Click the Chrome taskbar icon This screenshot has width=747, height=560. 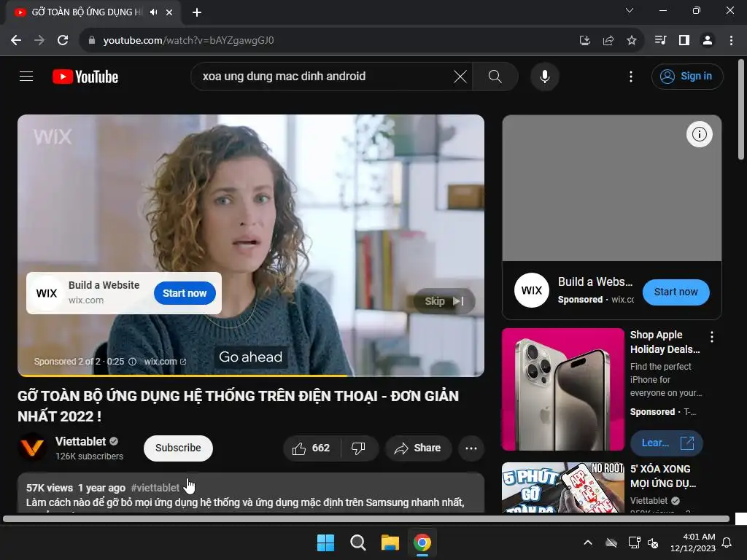tap(422, 542)
